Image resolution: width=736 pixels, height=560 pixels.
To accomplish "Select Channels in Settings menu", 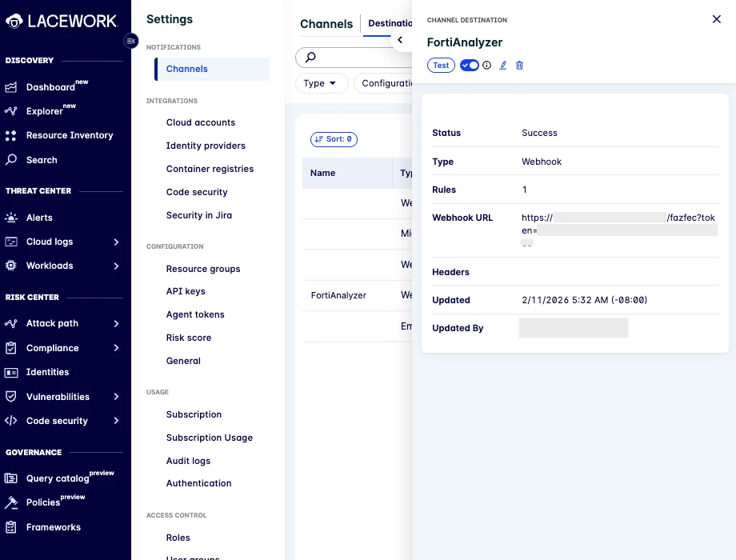I will [212, 69].
